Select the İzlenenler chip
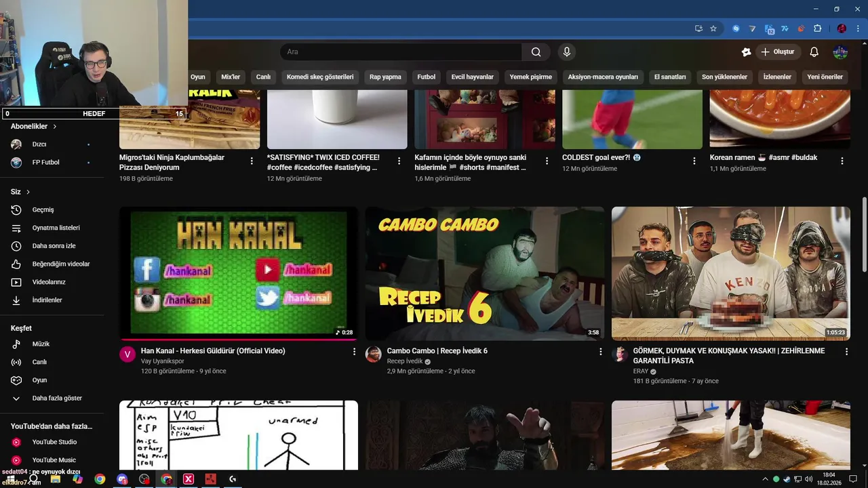868x488 pixels. point(777,77)
